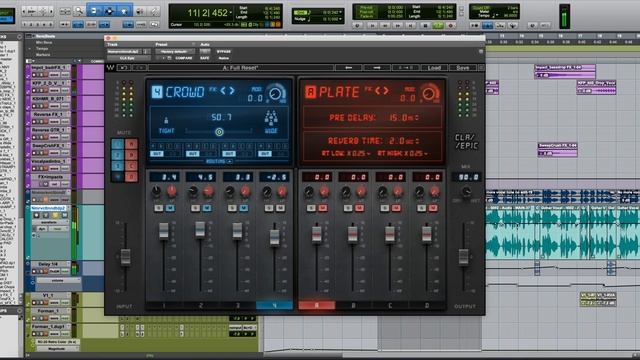Toggle the M mute on delay channel 4
This screenshot has width=640, height=360.
coord(280,208)
